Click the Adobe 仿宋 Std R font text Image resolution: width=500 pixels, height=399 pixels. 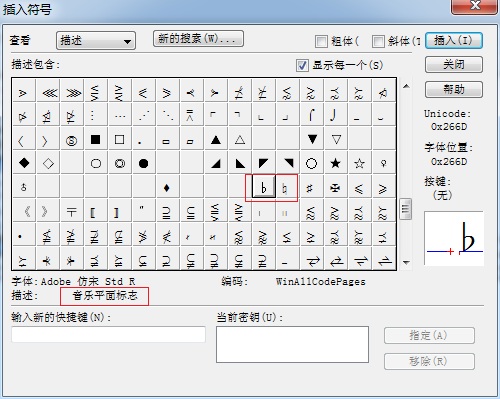pyautogui.click(x=88, y=282)
